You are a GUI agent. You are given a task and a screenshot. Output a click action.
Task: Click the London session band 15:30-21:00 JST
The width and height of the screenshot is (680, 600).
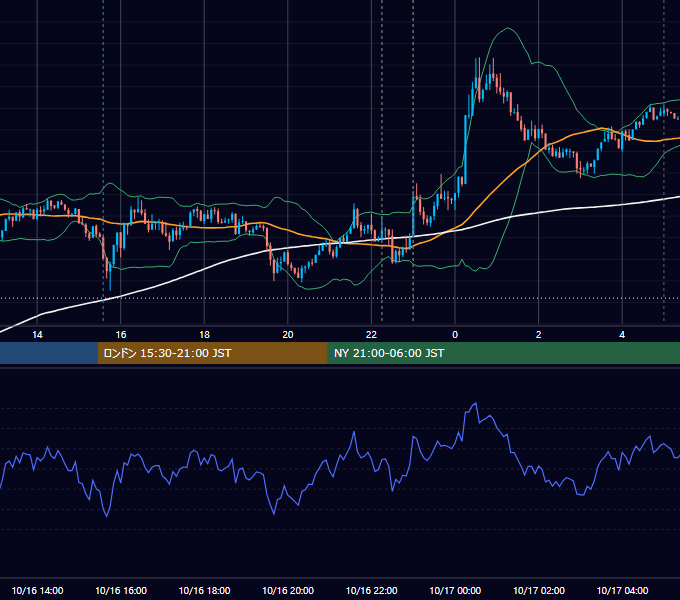[x=212, y=353]
